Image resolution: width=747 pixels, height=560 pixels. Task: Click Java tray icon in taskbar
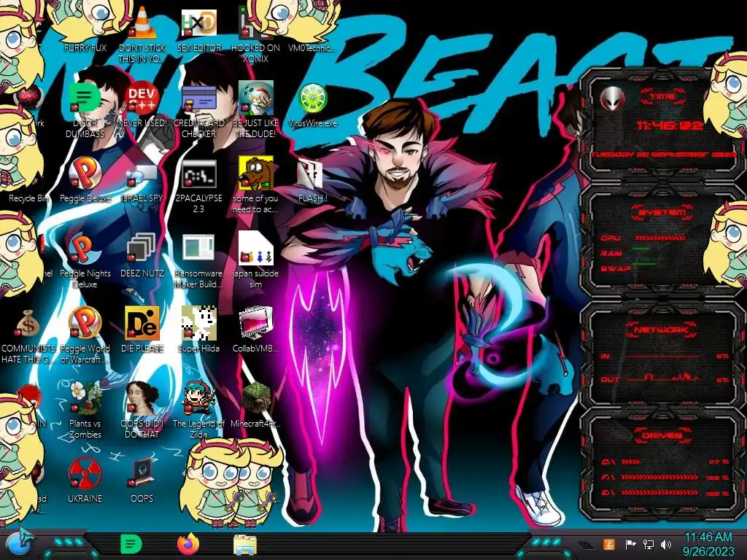(608, 544)
